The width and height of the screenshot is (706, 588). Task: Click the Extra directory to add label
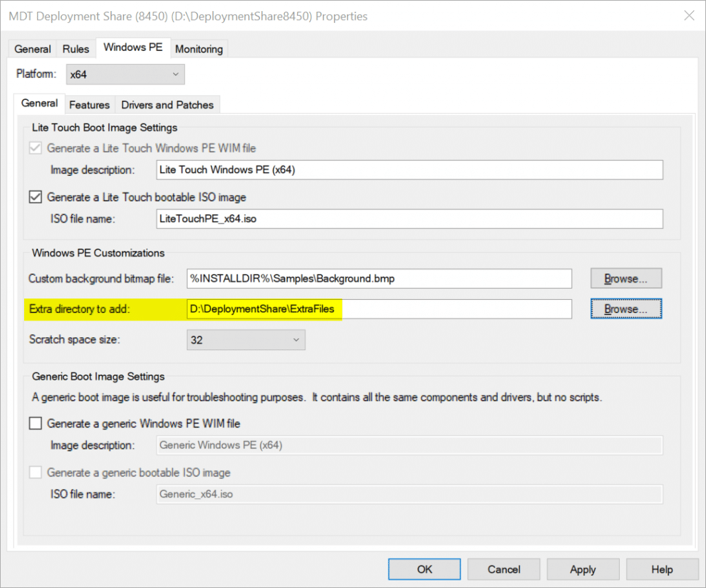click(x=79, y=310)
